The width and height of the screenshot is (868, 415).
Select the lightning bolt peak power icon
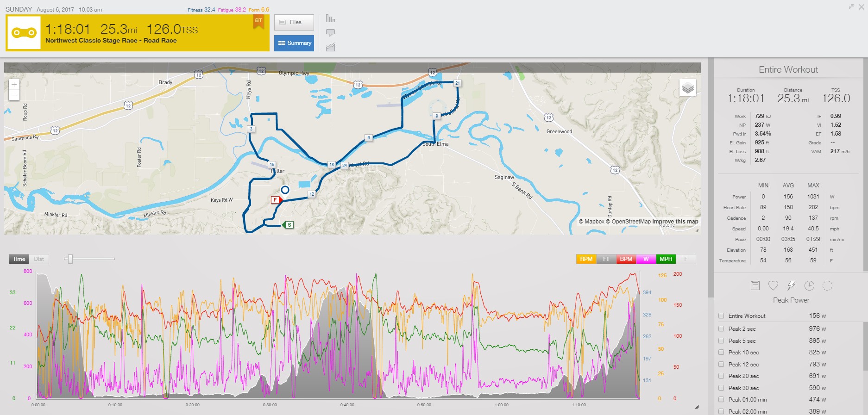791,285
